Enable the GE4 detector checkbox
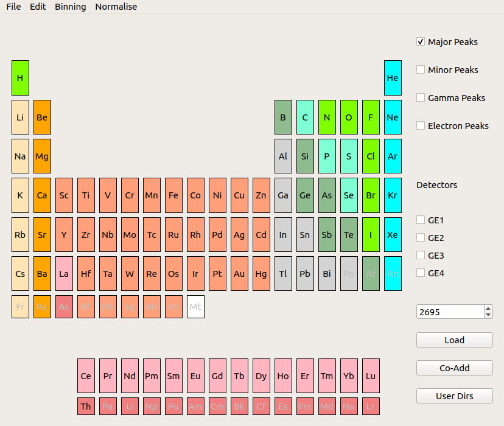Screen dimensions: 504x426 (421, 273)
